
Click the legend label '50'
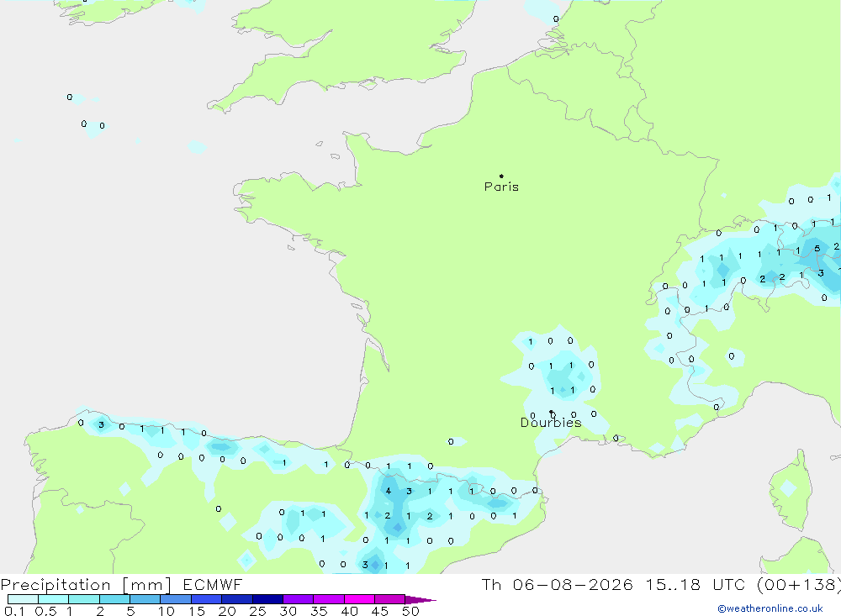click(x=410, y=611)
